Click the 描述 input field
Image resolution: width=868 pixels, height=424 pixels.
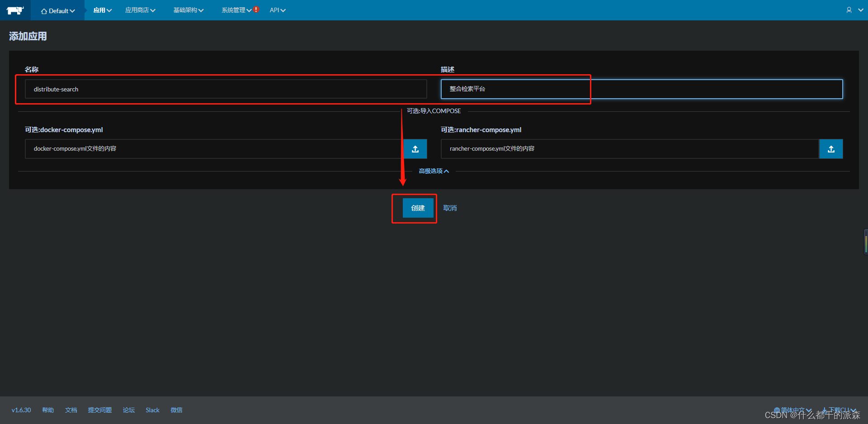(x=642, y=89)
